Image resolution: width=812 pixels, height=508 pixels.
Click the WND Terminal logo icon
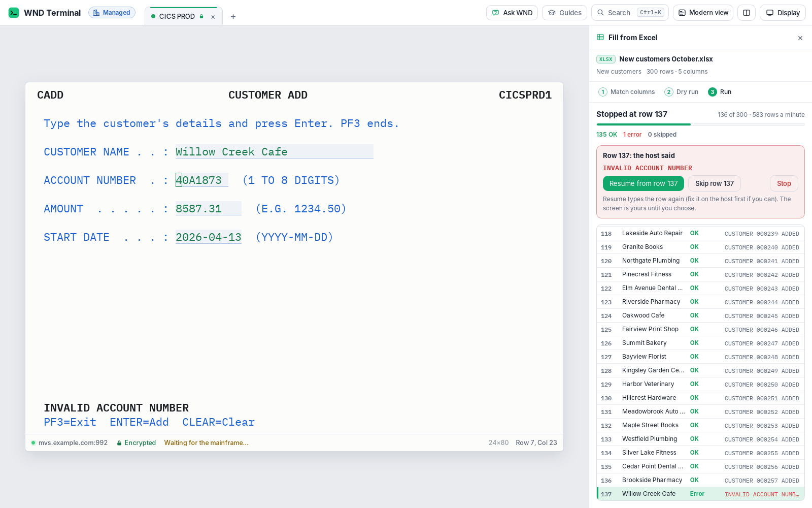pyautogui.click(x=14, y=13)
